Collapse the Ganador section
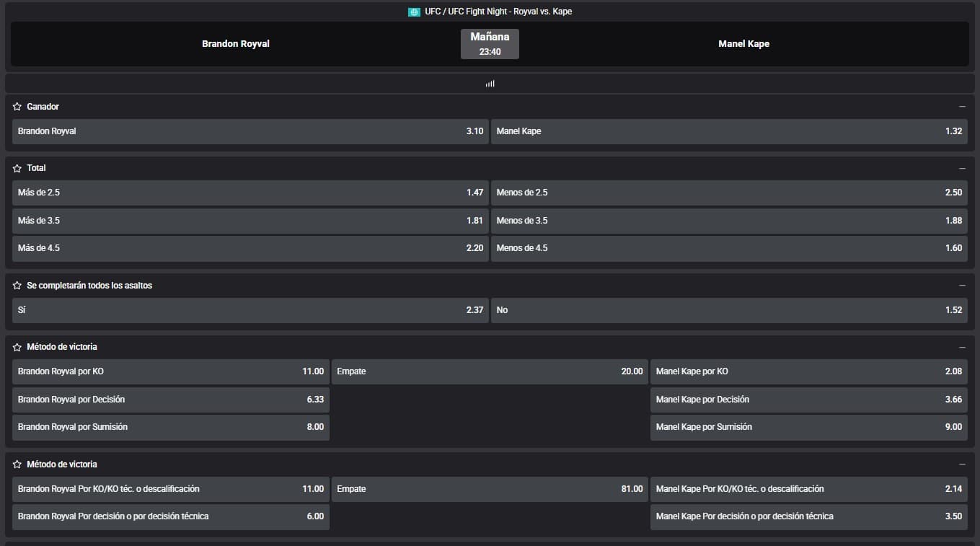This screenshot has height=546, width=980. pos(962,107)
